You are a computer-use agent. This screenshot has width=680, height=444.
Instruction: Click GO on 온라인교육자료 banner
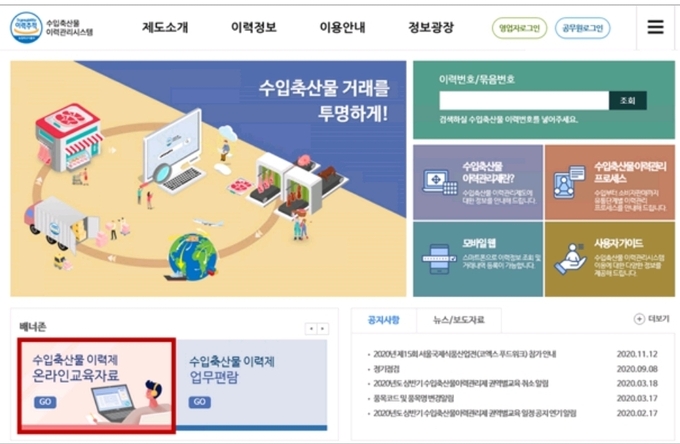[x=45, y=402]
